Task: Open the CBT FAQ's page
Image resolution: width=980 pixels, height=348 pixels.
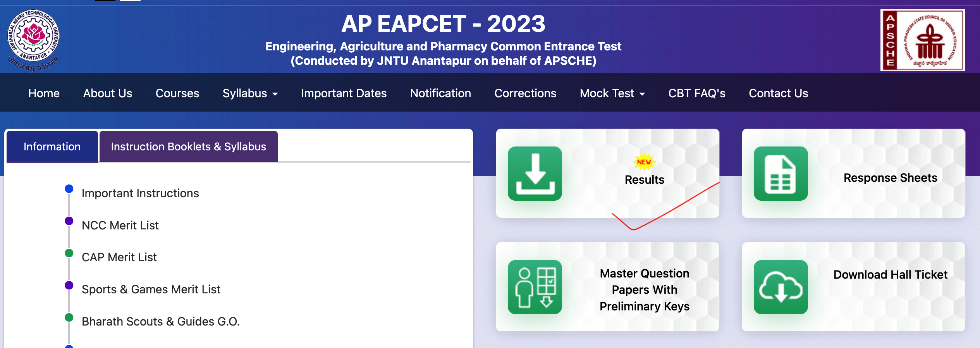Action: click(697, 93)
